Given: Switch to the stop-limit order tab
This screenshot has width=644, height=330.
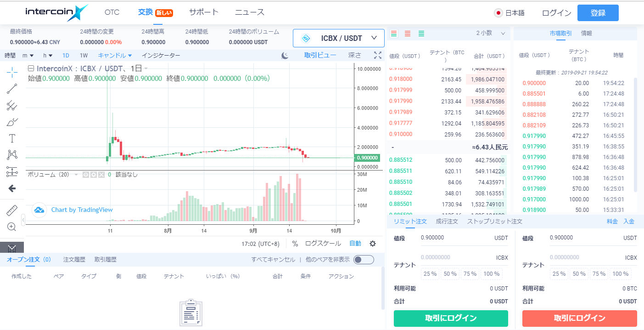Looking at the screenshot, I should tap(494, 222).
